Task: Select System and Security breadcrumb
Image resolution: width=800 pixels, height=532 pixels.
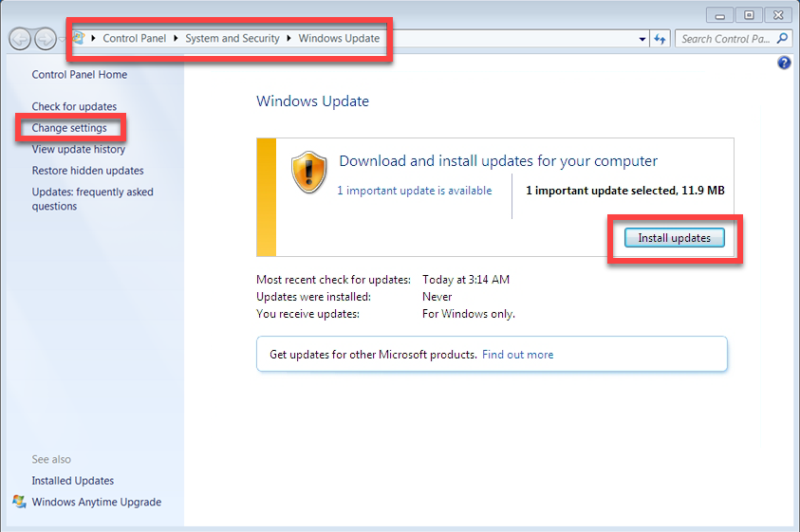Action: [233, 38]
